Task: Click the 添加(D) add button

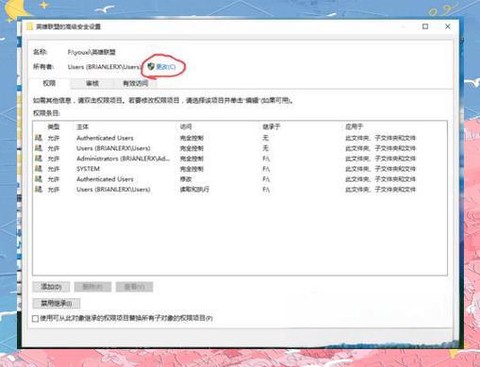Action: tap(51, 287)
